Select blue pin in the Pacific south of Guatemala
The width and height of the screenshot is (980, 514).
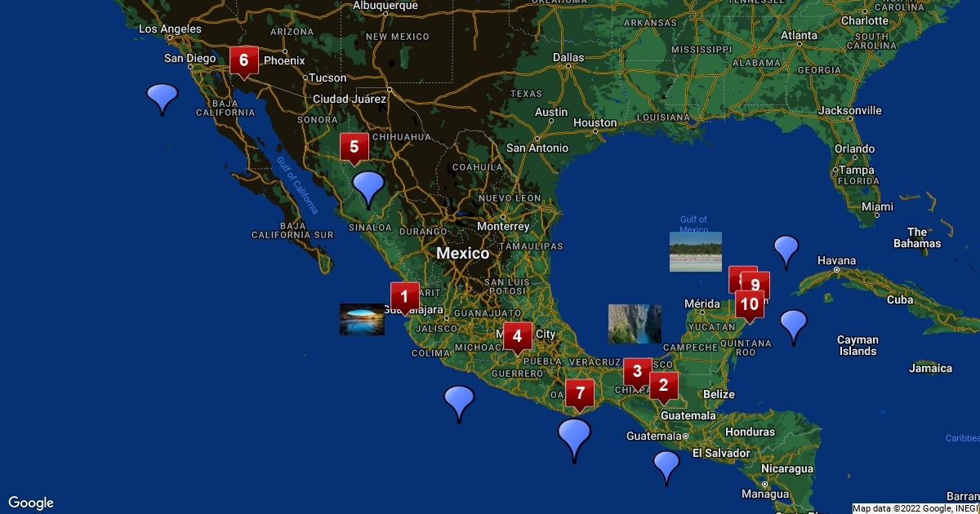coord(667,465)
